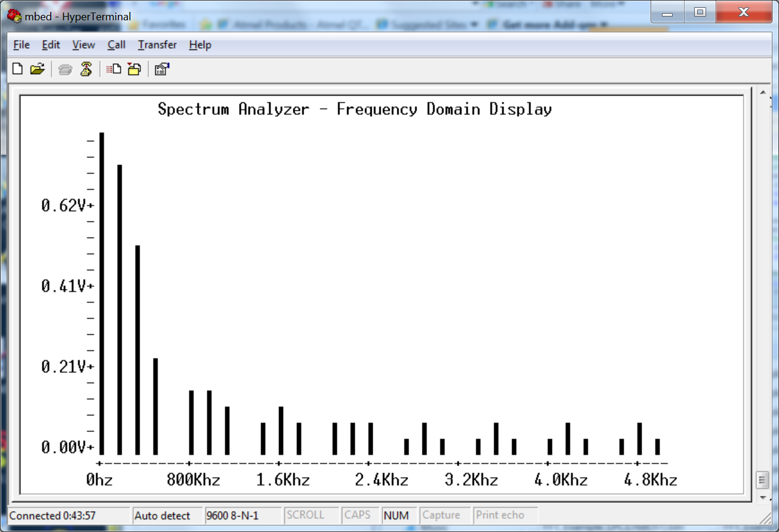Open the Transfer menu

coord(157,45)
